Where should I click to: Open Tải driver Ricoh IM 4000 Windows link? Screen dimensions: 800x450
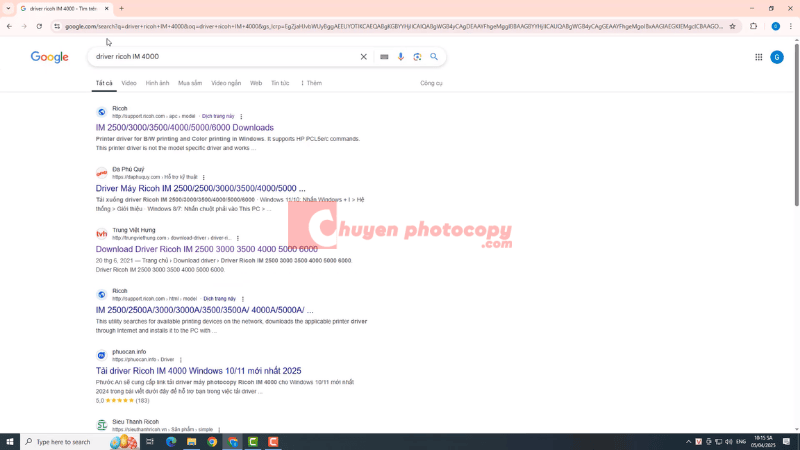[198, 370]
